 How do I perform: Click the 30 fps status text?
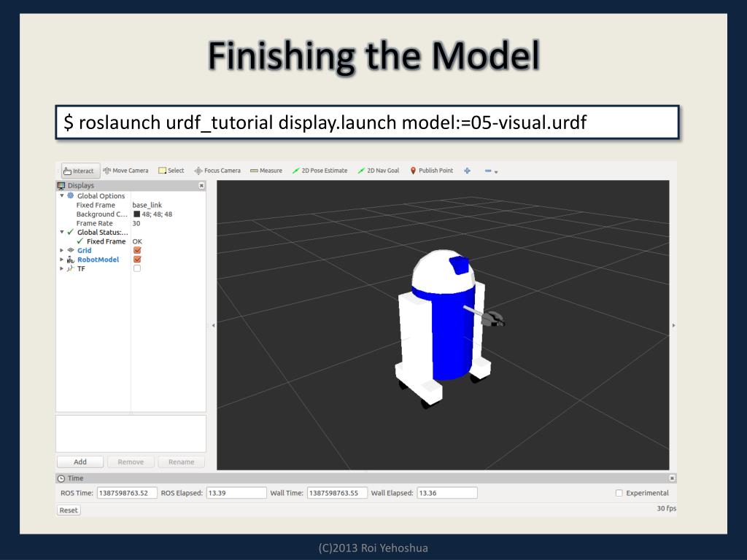tap(667, 508)
